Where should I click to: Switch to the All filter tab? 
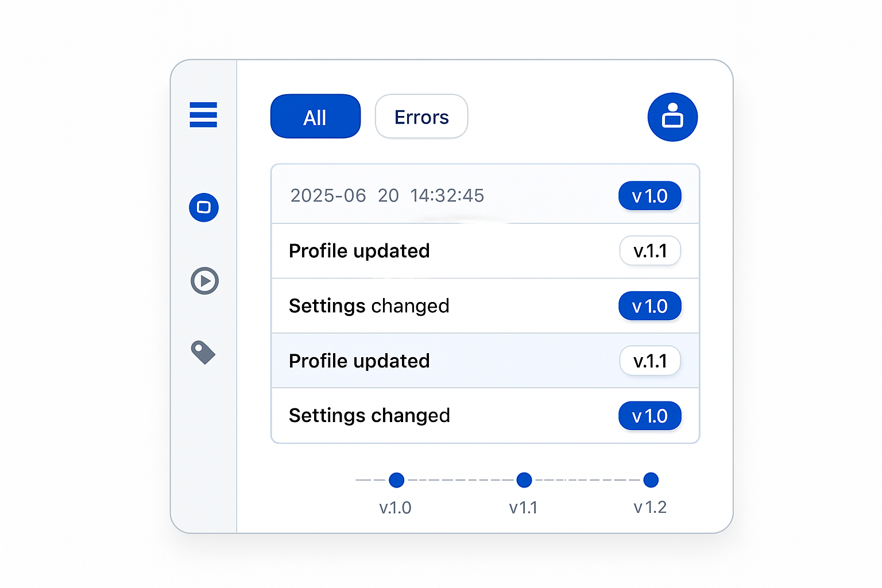coord(315,117)
